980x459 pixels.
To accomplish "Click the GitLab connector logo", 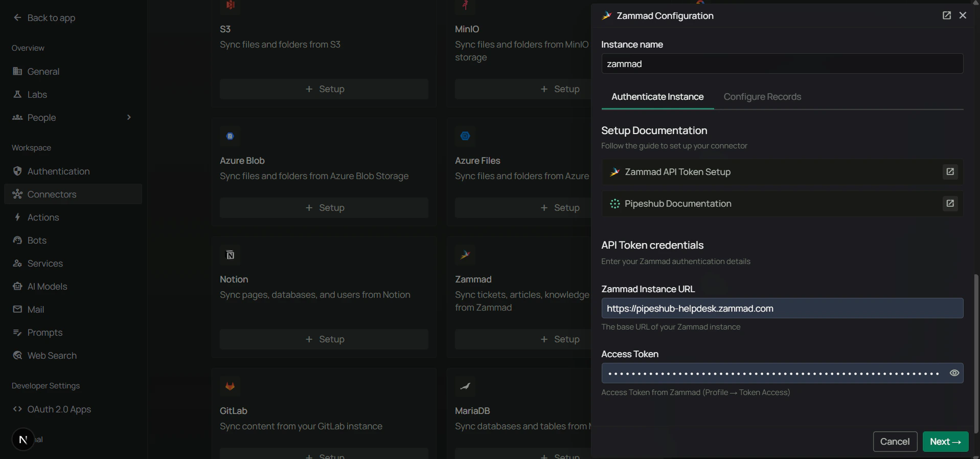I will pyautogui.click(x=230, y=386).
